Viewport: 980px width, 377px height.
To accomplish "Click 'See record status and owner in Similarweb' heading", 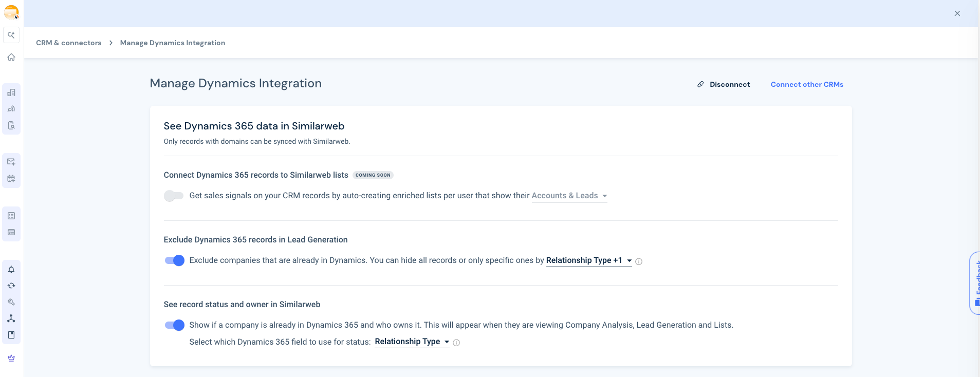I will tap(242, 305).
